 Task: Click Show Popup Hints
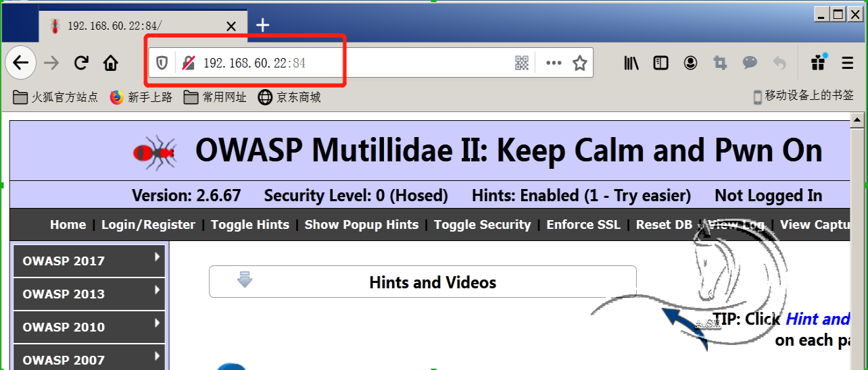click(x=362, y=225)
